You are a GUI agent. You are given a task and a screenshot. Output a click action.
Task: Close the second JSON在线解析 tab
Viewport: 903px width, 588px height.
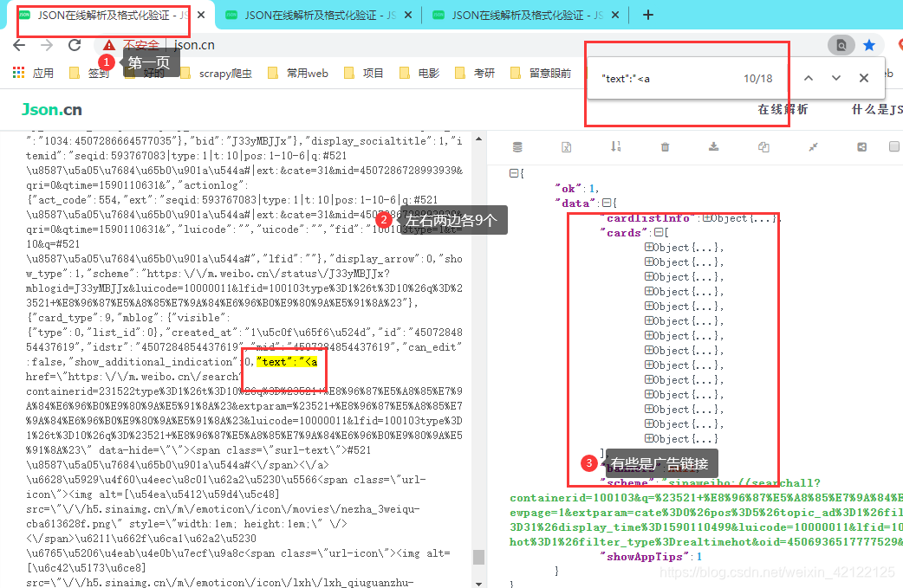408,15
